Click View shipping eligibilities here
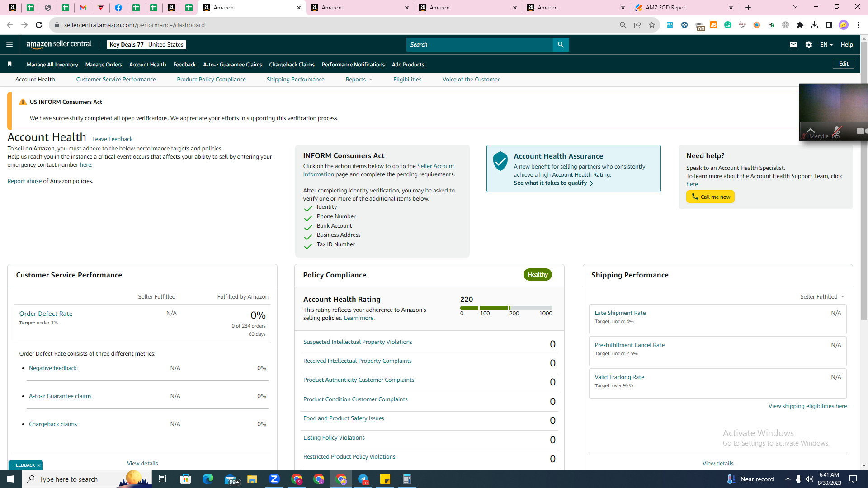This screenshot has width=868, height=488. 807,406
